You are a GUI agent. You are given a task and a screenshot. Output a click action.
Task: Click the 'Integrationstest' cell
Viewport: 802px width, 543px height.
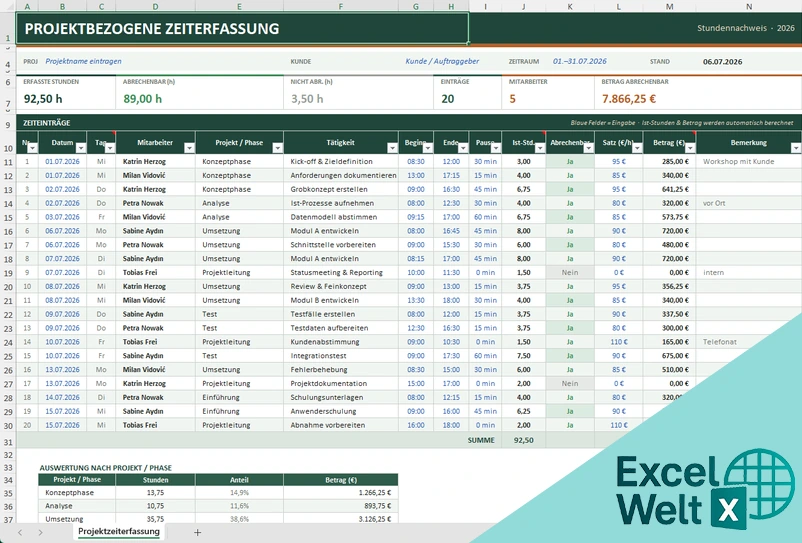pos(341,356)
